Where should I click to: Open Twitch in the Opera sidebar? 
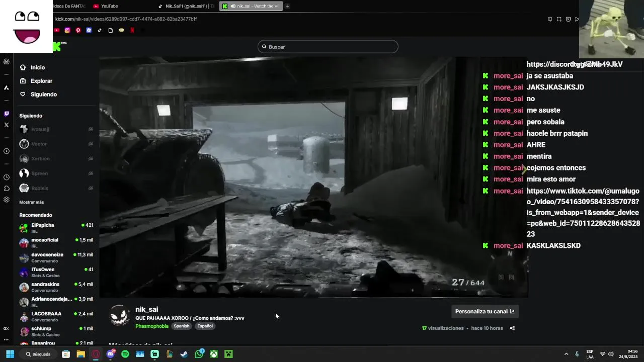(6, 114)
